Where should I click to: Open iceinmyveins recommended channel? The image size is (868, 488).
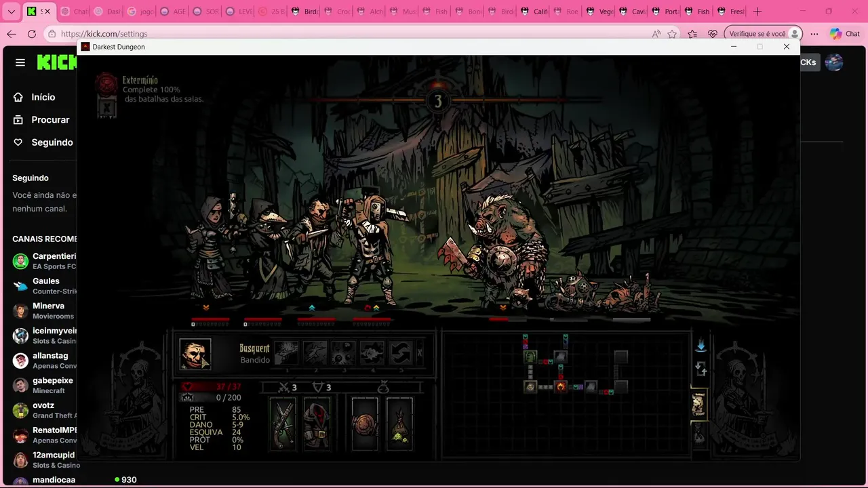(44, 335)
